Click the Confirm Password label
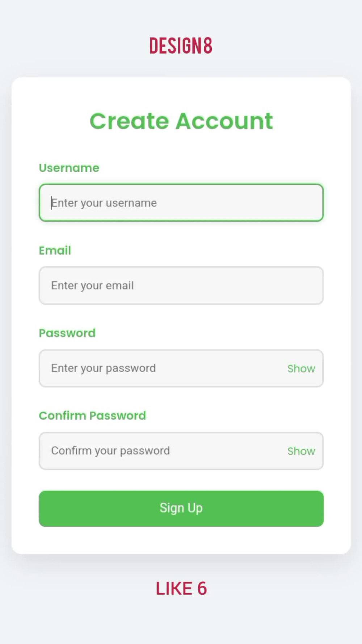 coord(92,415)
